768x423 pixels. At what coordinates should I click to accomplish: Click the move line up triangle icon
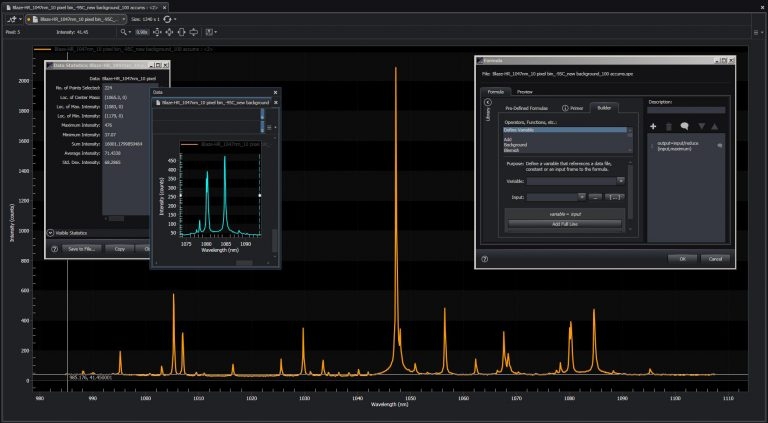pyautogui.click(x=715, y=127)
